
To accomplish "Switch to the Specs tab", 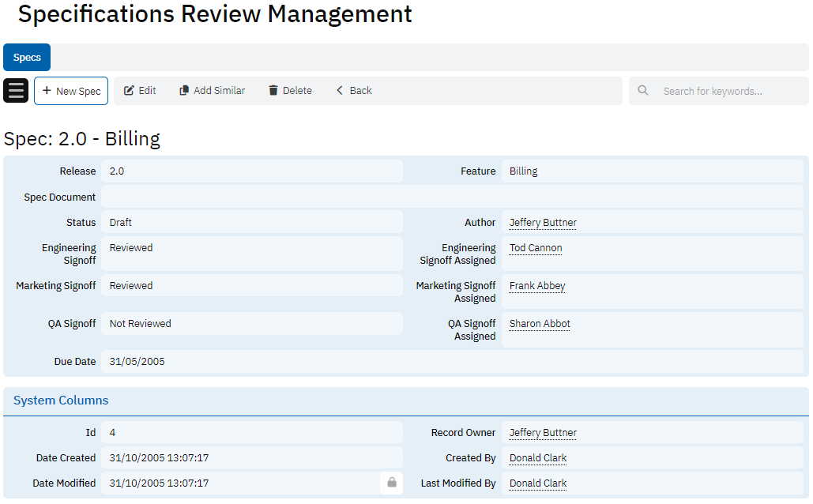I will click(x=27, y=58).
